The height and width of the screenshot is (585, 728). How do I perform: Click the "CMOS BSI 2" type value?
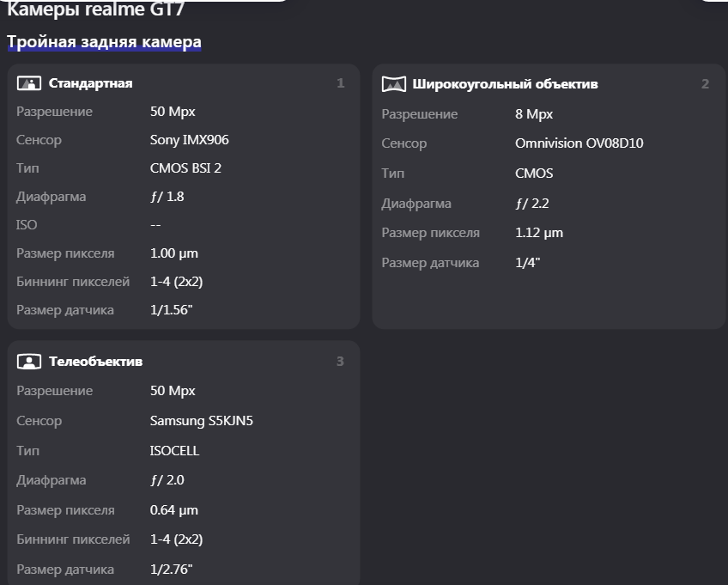[x=185, y=168]
